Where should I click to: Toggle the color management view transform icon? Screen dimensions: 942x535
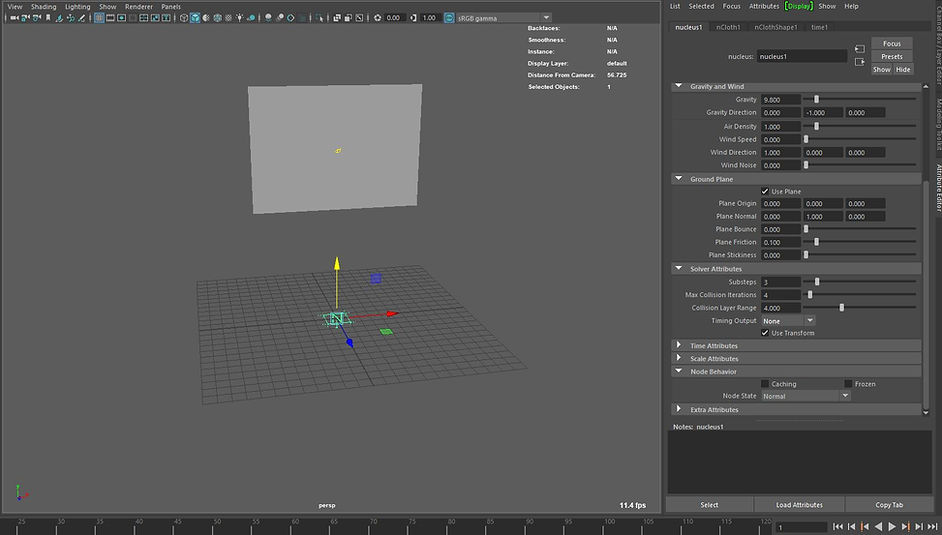tap(449, 18)
